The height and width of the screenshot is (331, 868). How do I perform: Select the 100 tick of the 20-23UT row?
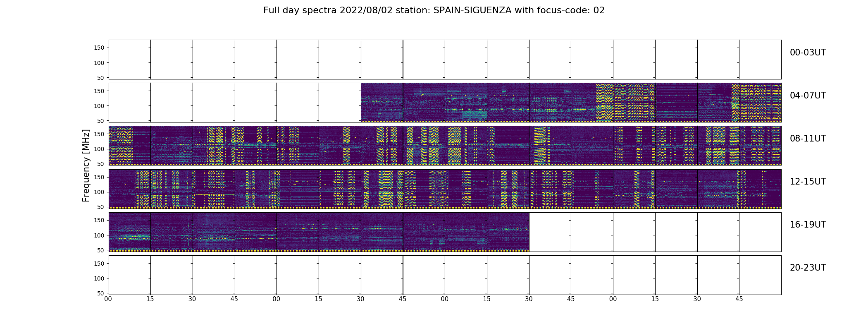pyautogui.click(x=99, y=278)
